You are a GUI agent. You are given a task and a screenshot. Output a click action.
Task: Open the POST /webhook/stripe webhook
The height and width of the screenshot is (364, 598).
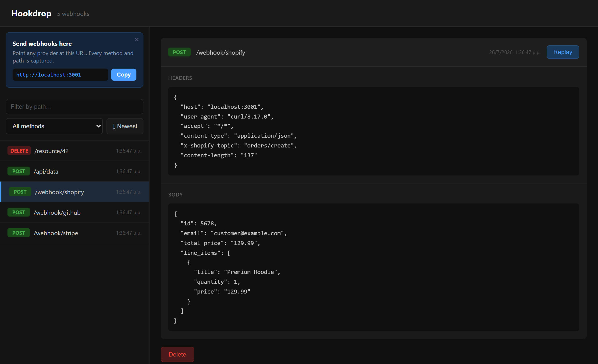point(75,233)
